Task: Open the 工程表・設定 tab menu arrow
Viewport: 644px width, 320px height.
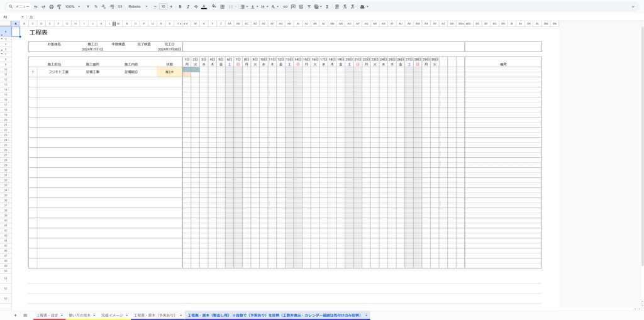Action: [62, 315]
